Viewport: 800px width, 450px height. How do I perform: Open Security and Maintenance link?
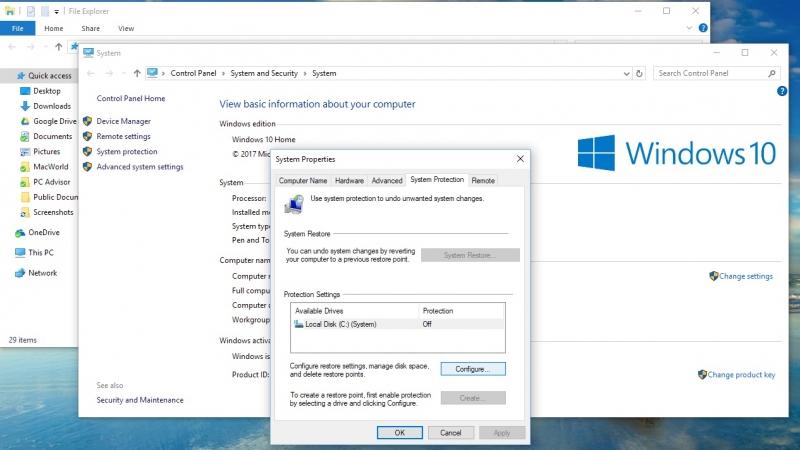point(140,400)
